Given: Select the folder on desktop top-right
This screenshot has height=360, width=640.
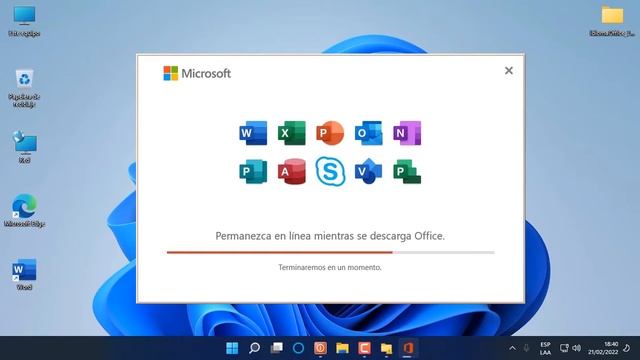Looking at the screenshot, I should tap(612, 21).
